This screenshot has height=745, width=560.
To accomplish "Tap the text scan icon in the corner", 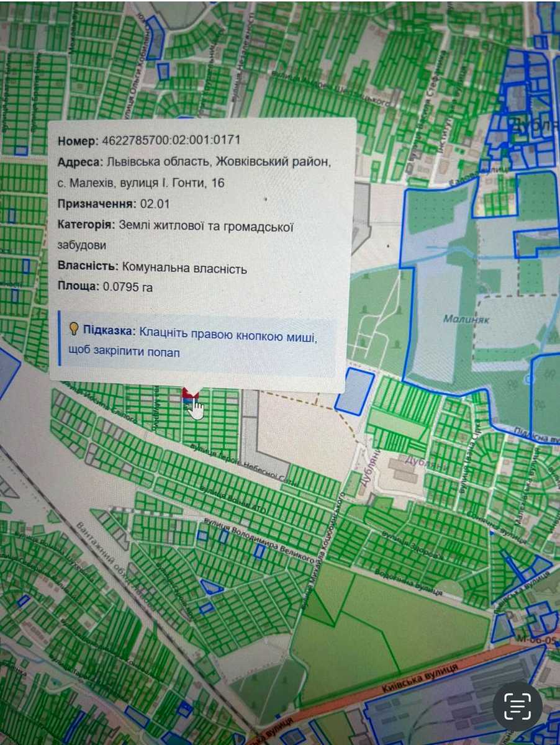I will pos(517,707).
